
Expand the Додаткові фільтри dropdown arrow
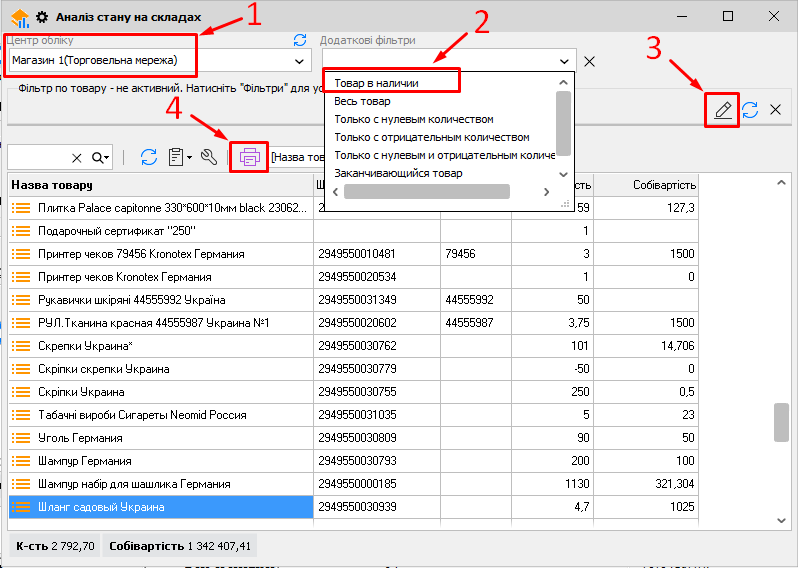(x=566, y=61)
